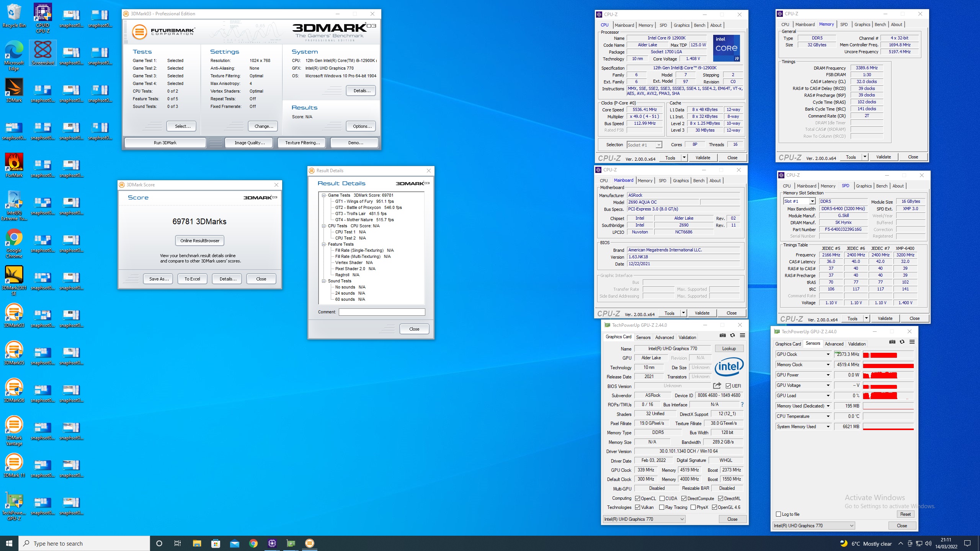The height and width of the screenshot is (551, 980).
Task: Click the Run 3DMark button
Action: point(165,143)
